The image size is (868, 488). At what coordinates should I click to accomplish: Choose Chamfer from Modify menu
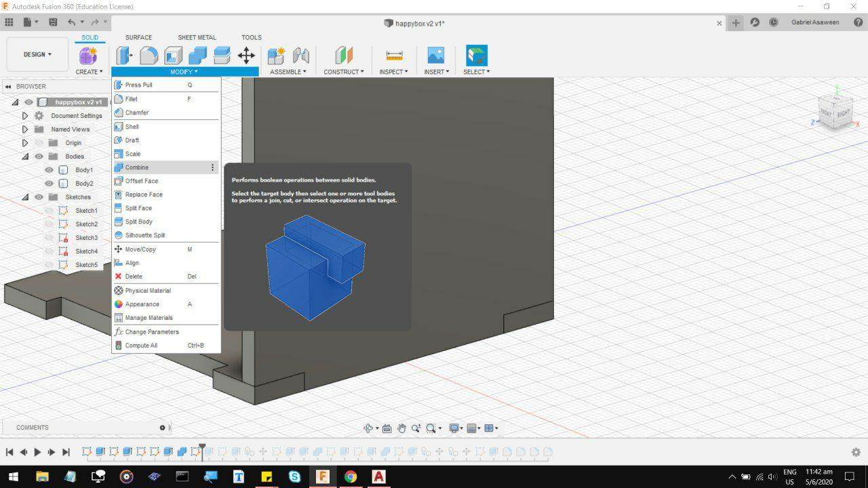point(166,113)
